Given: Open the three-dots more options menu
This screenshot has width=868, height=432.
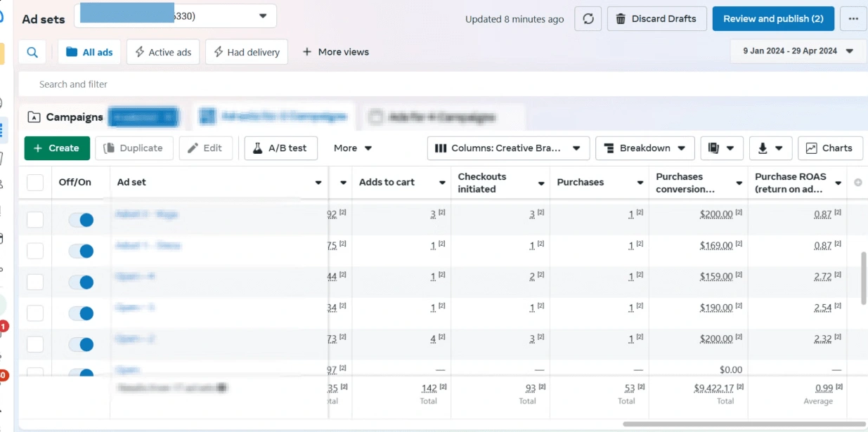Looking at the screenshot, I should click(853, 19).
